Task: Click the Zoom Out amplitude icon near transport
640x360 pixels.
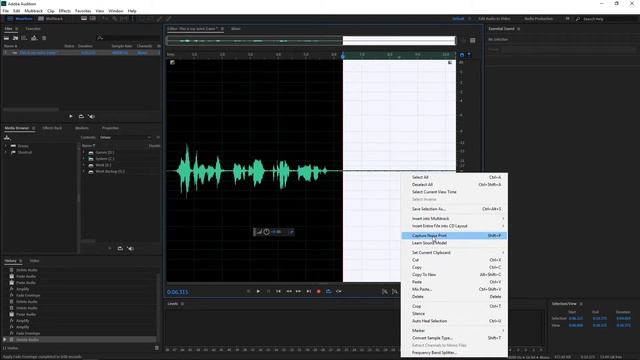Action: pos(395,291)
